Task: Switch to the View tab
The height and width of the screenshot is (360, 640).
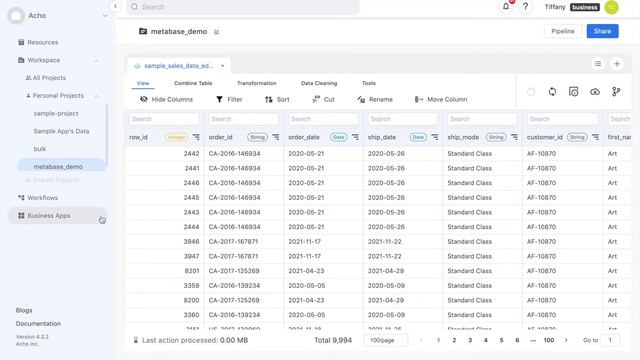Action: pyautogui.click(x=143, y=83)
